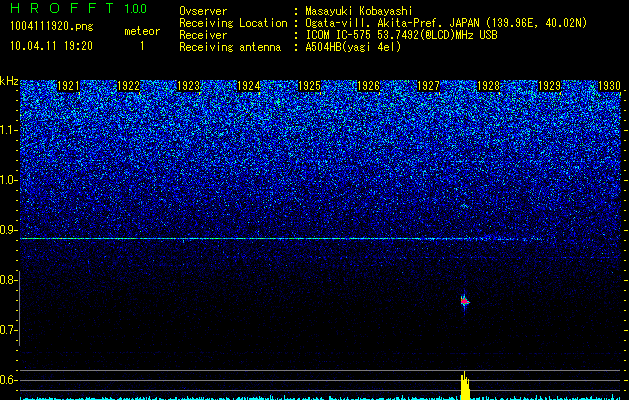Click time marker 1927
The image size is (629, 400).
click(429, 86)
